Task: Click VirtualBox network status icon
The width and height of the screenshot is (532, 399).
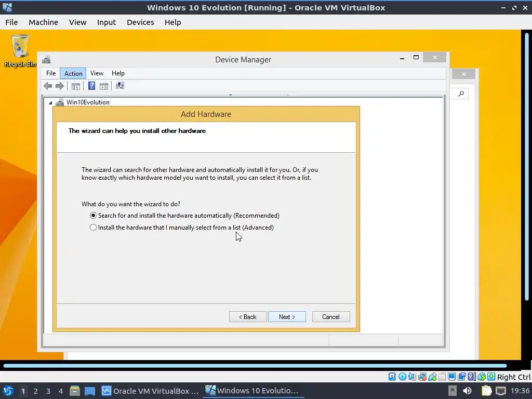Action: pyautogui.click(x=422, y=377)
